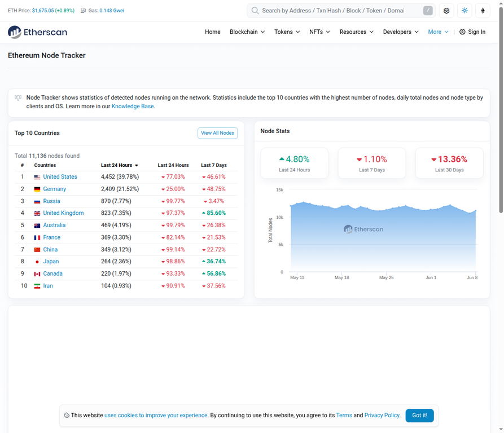Open the Russia nodes link
Screen dimensions: 504x433
click(51, 201)
